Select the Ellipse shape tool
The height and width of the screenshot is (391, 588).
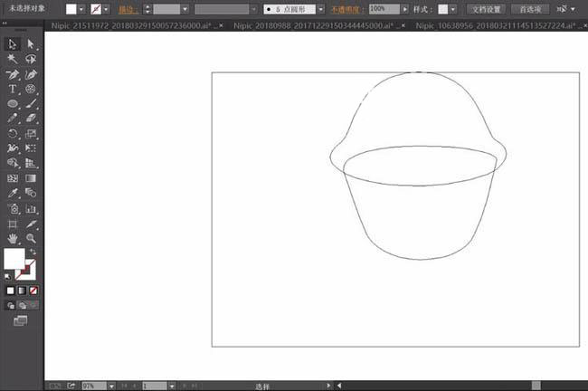click(x=13, y=104)
